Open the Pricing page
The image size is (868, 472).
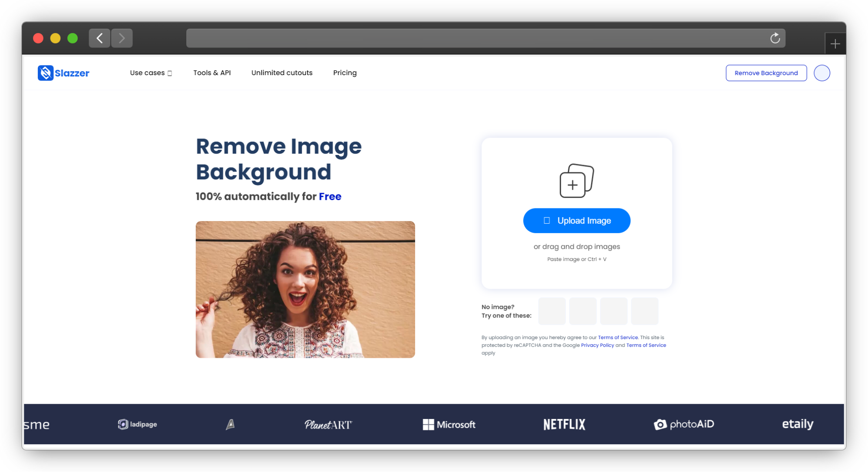345,73
